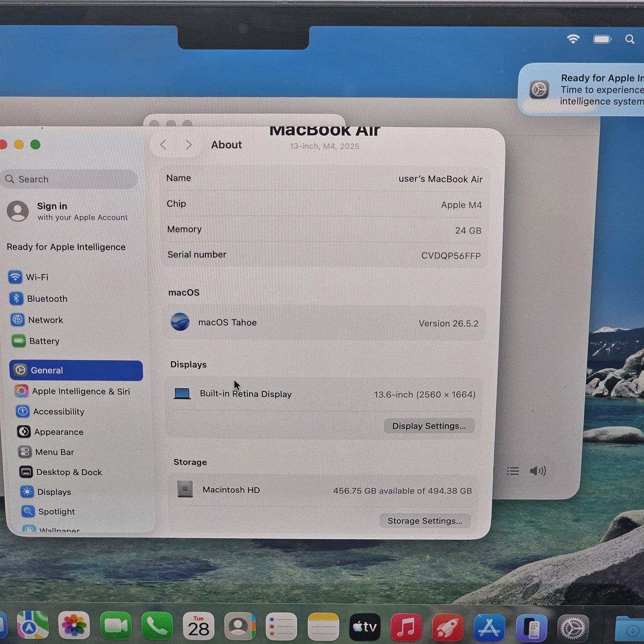Click Version 26.5.2 text
The height and width of the screenshot is (644, 644).
448,324
